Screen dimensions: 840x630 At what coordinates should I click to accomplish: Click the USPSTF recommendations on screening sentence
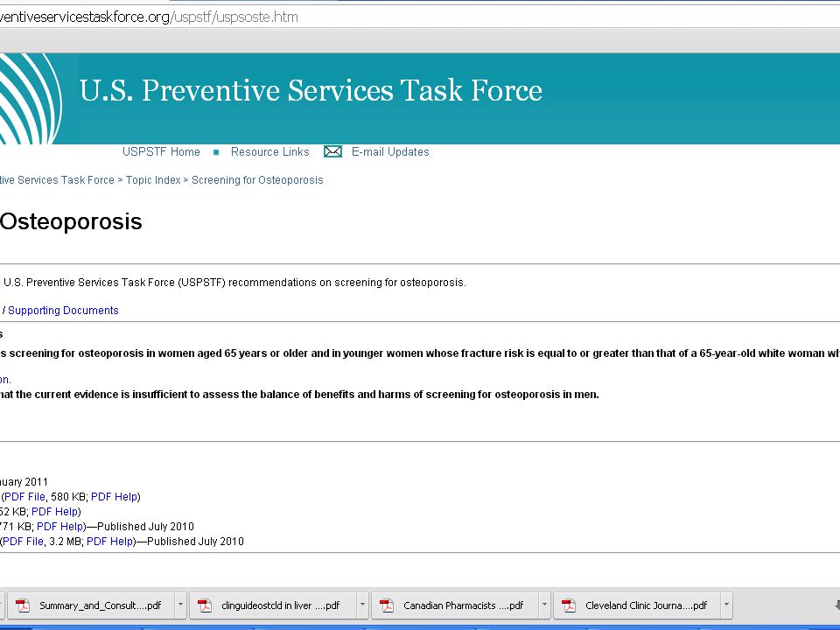tap(234, 283)
